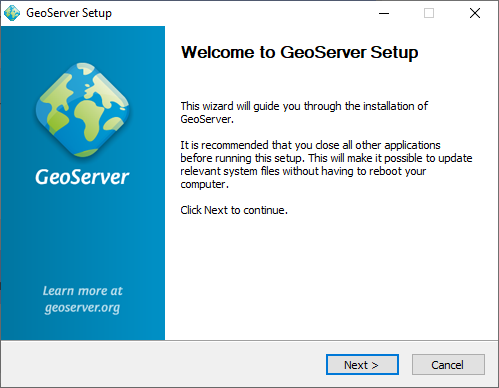Click empty white area below instructions

click(x=330, y=277)
